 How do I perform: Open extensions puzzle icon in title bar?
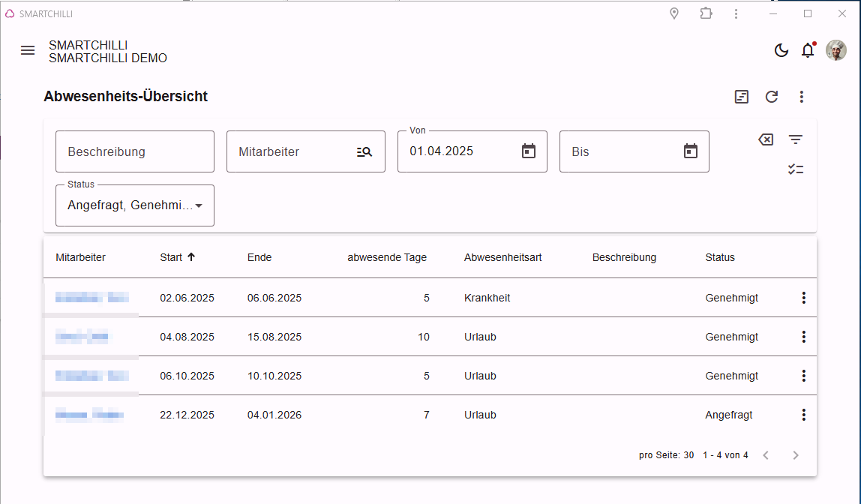coord(706,13)
